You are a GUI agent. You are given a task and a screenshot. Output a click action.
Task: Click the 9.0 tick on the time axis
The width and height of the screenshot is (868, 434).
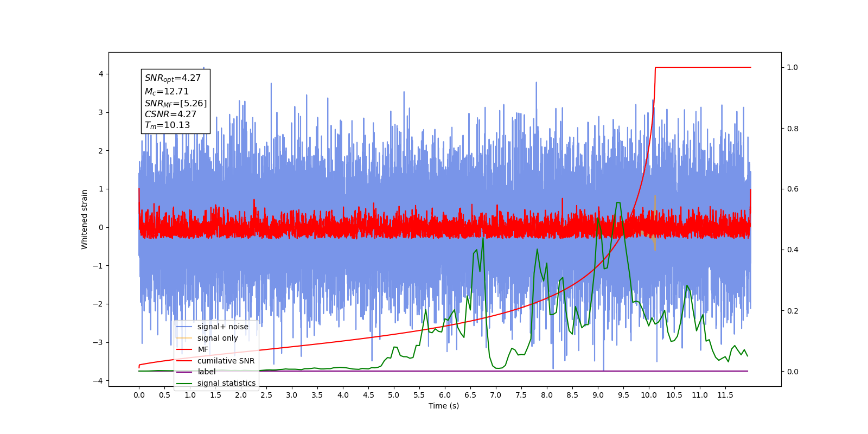(598, 395)
